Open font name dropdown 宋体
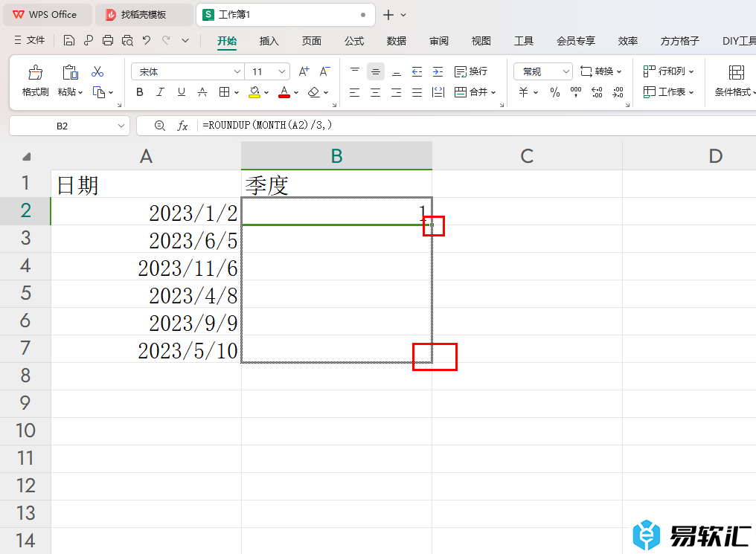 [237, 72]
